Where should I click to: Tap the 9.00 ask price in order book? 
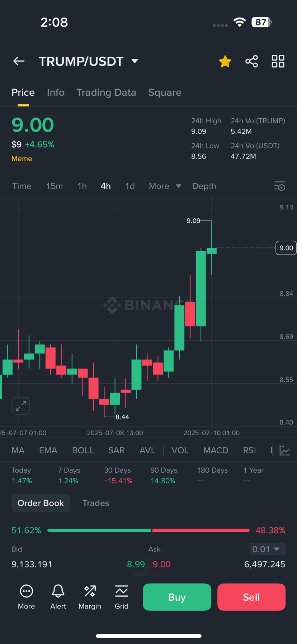click(x=162, y=564)
